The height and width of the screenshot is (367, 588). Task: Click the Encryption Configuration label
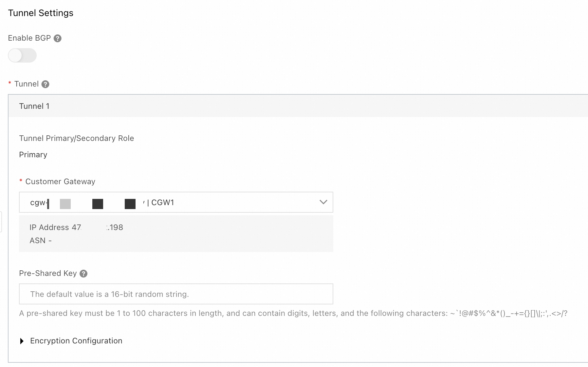tap(76, 341)
